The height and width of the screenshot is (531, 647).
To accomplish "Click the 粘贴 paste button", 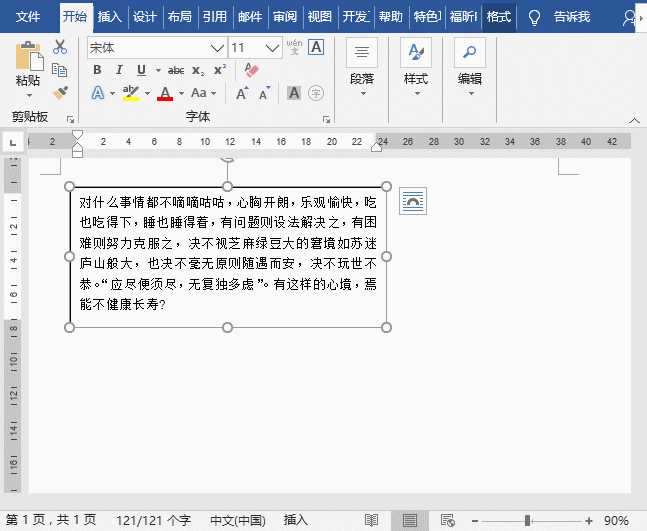I will tap(28, 65).
